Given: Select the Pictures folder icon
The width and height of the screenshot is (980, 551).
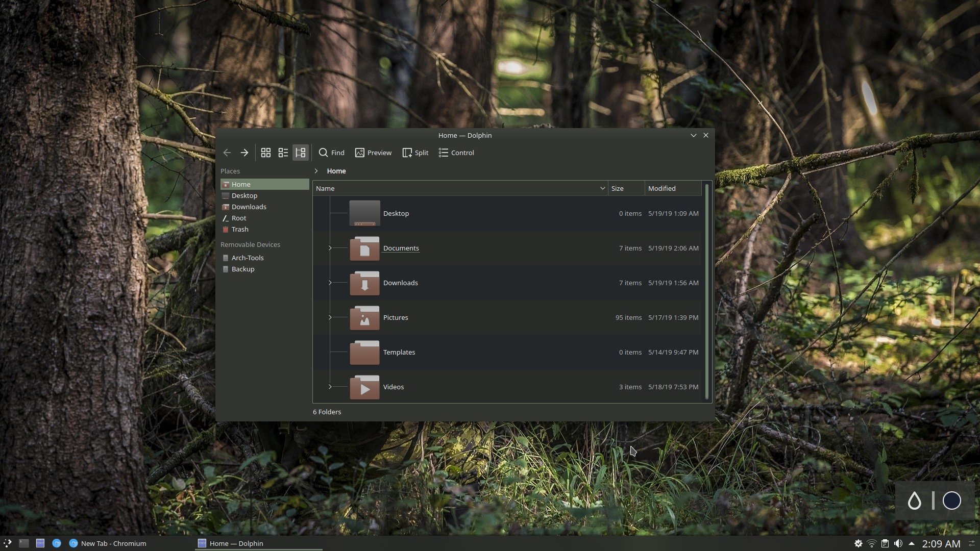Looking at the screenshot, I should point(364,317).
